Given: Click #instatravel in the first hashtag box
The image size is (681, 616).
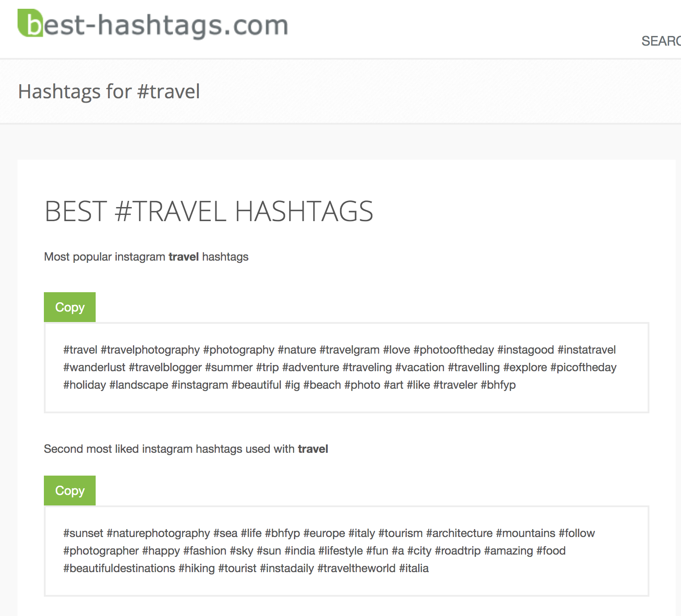Looking at the screenshot, I should 587,350.
